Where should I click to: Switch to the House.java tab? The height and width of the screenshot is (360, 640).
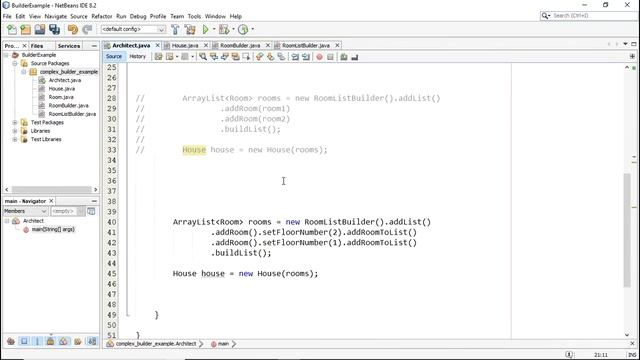coord(185,46)
